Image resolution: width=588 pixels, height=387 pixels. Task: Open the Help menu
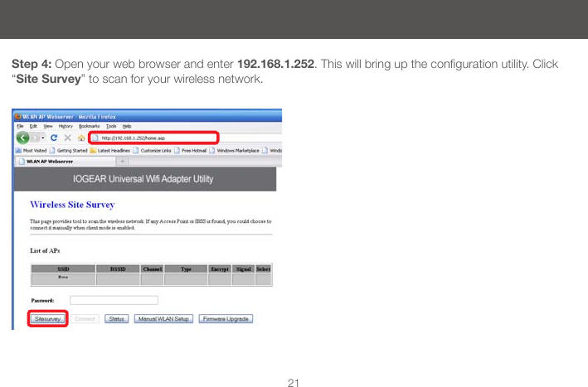127,126
